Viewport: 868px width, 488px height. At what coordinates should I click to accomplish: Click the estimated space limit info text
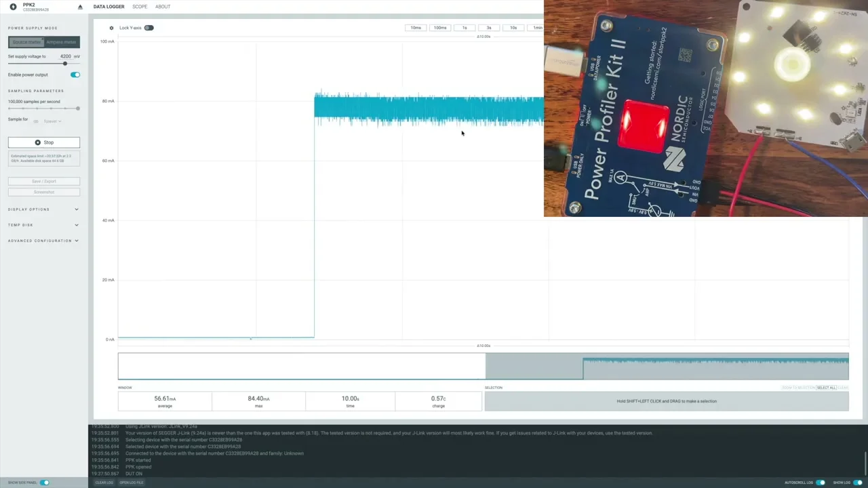[44, 159]
